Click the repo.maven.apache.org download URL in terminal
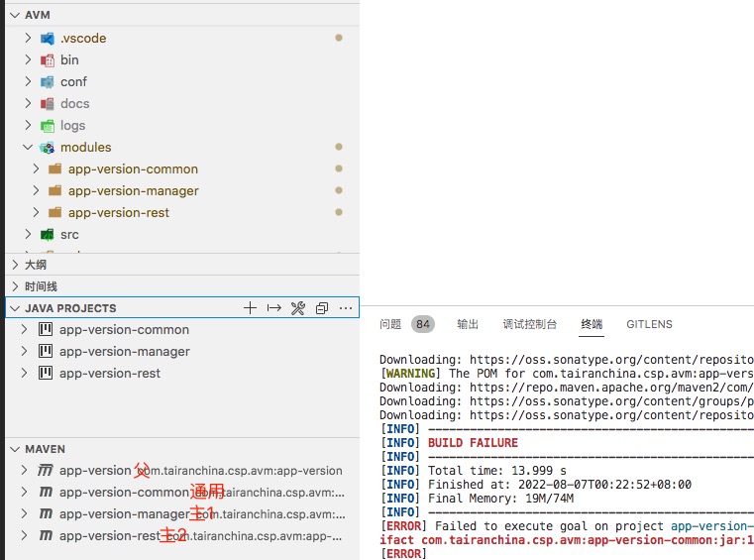Image resolution: width=754 pixels, height=560 pixels. click(611, 388)
